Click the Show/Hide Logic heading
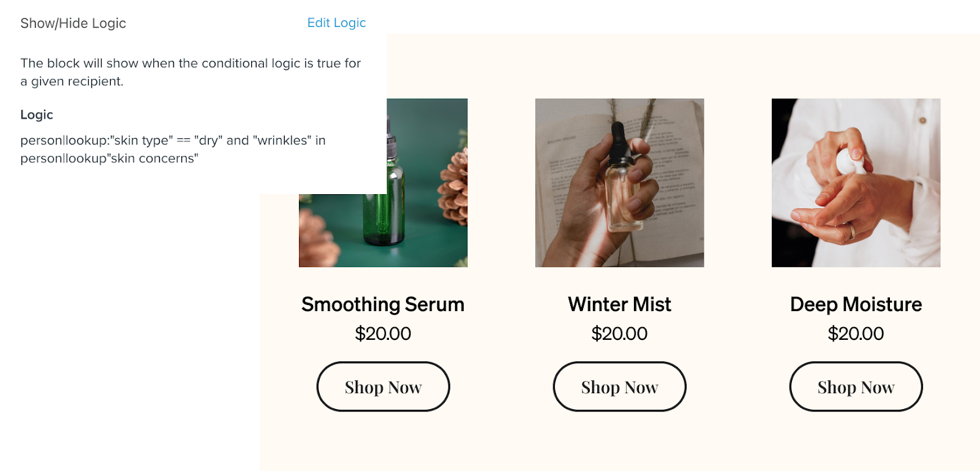Screen dimensions: 980x471 point(73,23)
